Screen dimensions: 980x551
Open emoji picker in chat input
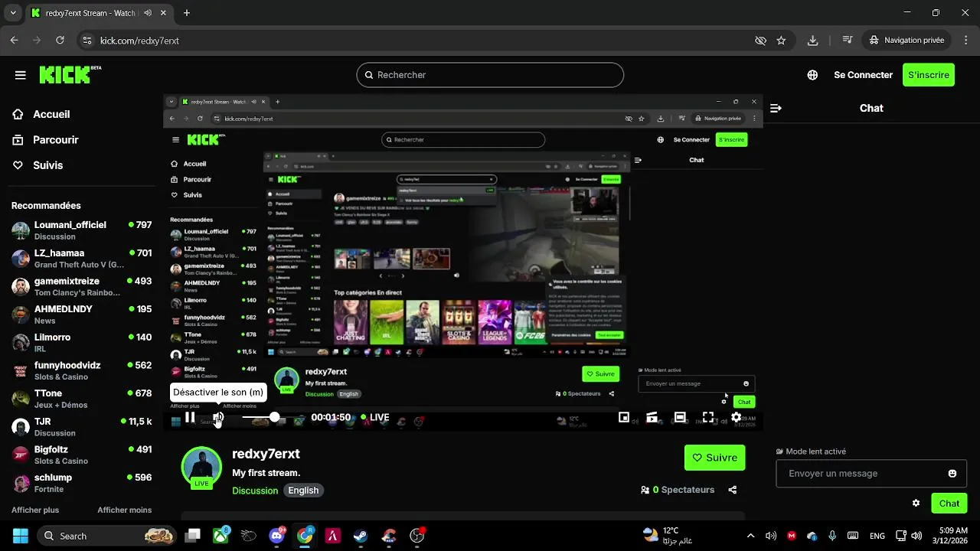[x=952, y=474]
